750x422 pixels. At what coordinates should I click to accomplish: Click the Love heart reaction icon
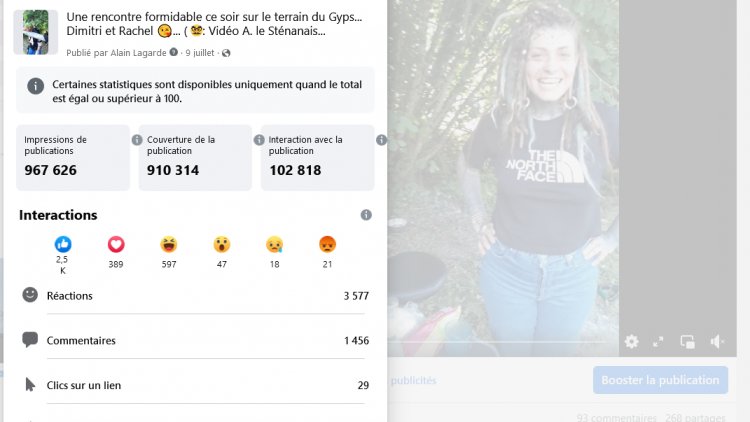coord(116,244)
